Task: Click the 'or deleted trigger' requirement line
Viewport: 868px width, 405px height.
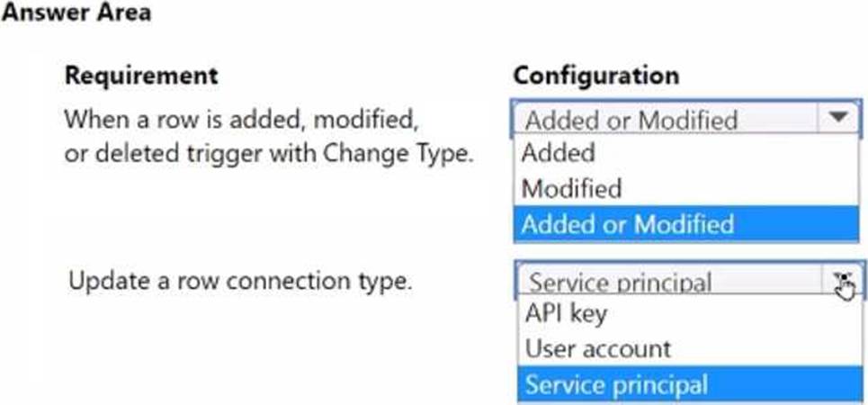Action: (269, 153)
